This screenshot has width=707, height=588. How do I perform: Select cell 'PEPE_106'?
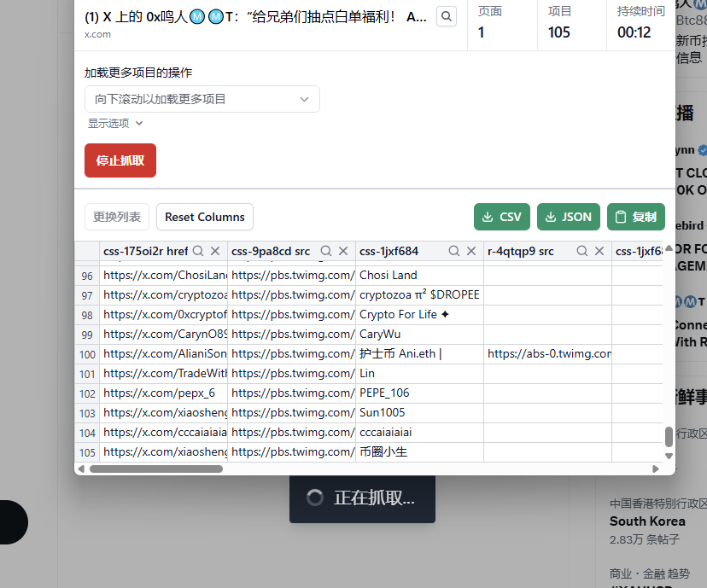pos(420,393)
